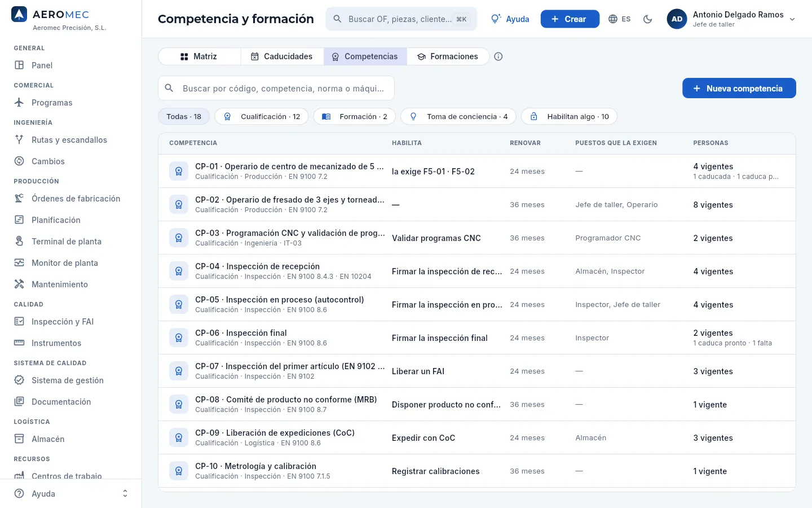Image resolution: width=812 pixels, height=508 pixels.
Task: Click the Crear button
Action: (570, 19)
